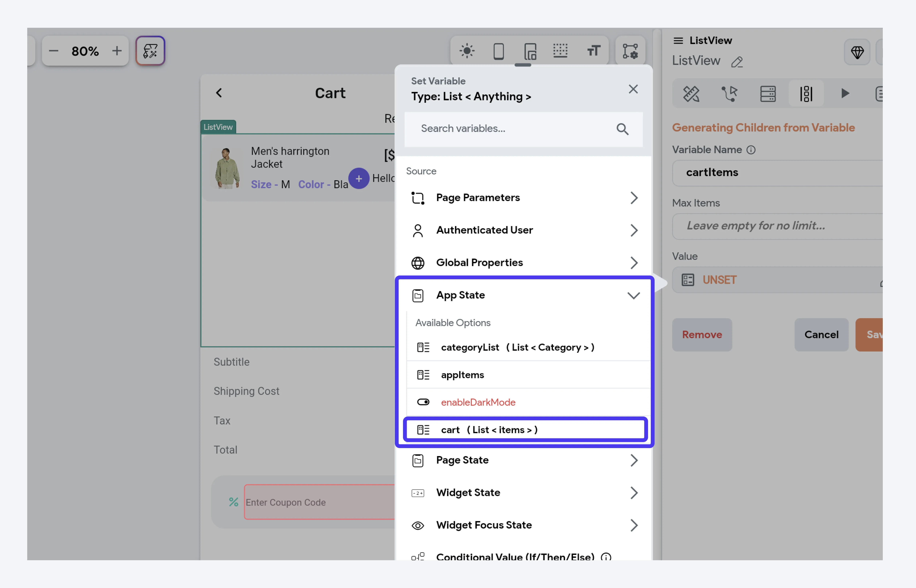Toggle light mode sun icon

click(x=467, y=51)
